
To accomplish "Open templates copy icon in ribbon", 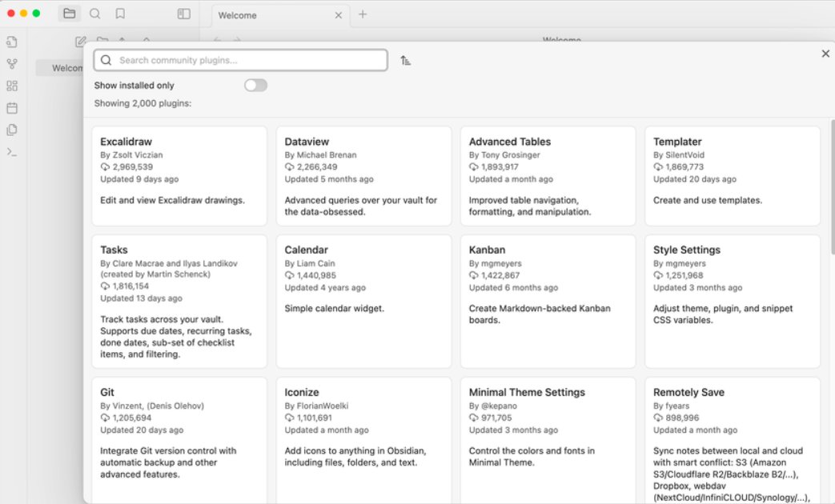I will click(12, 130).
